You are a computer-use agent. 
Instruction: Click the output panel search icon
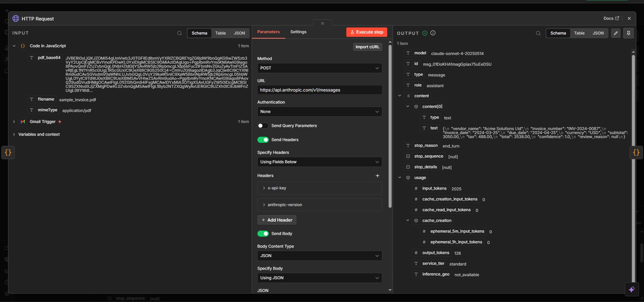[x=538, y=33]
